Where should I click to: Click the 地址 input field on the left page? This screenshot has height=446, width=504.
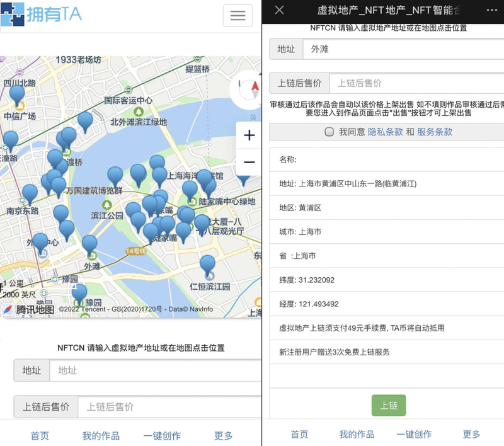(156, 370)
